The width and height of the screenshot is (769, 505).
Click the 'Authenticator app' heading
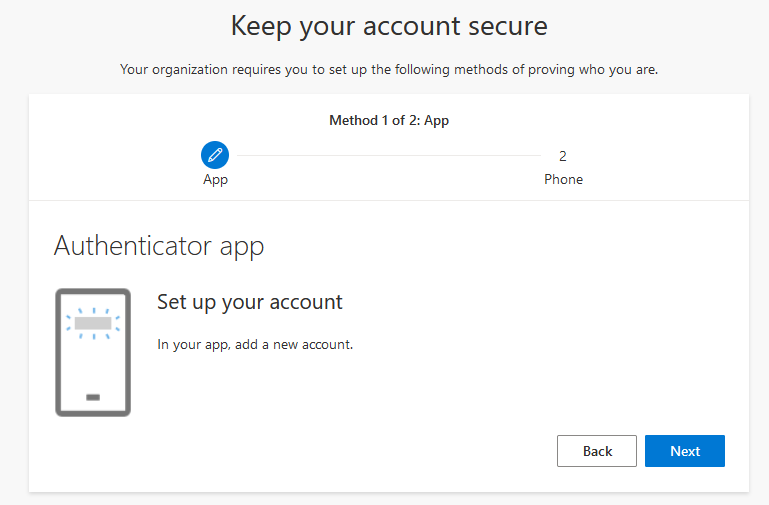158,246
